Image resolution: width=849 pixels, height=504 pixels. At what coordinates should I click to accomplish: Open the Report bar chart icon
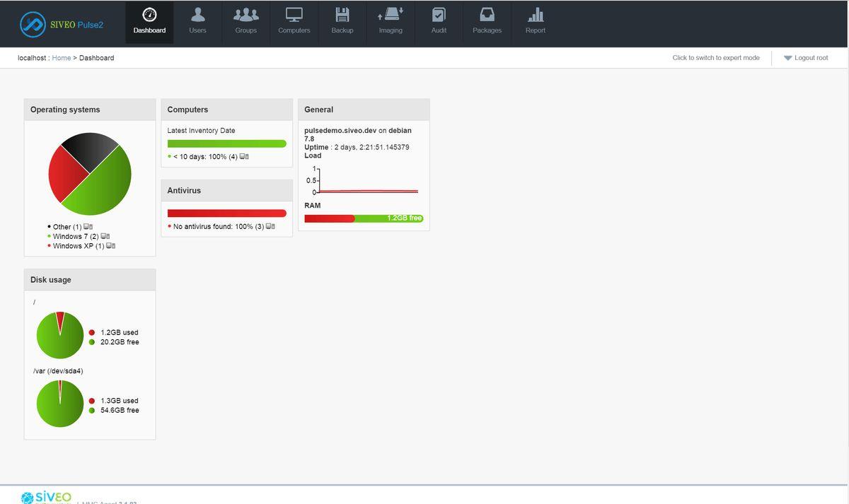pos(536,14)
